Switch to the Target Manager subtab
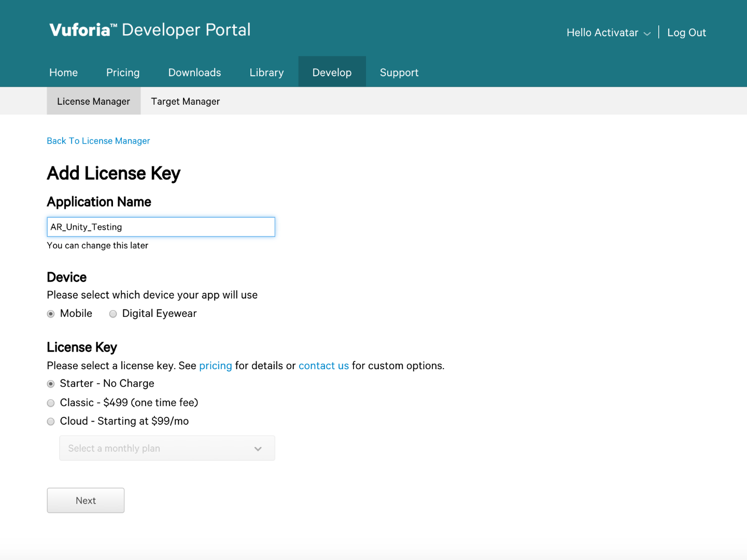The height and width of the screenshot is (560, 747). (x=185, y=102)
